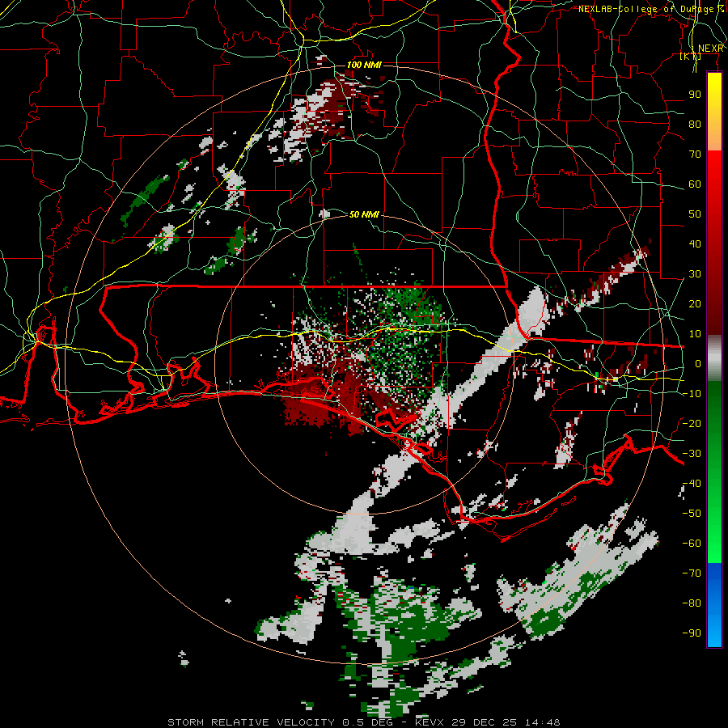Image resolution: width=728 pixels, height=728 pixels.
Task: Click the "14:48" timestamp in caption
Action: pyautogui.click(x=543, y=722)
